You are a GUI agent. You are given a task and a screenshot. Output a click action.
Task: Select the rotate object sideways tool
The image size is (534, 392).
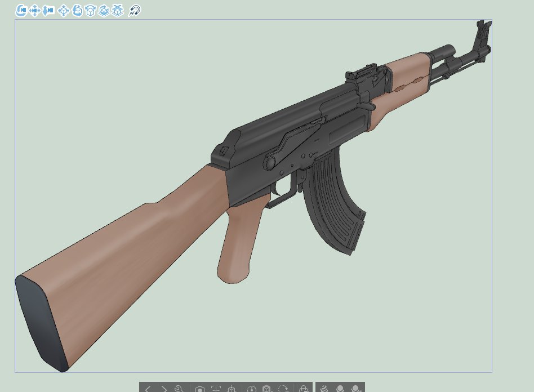[91, 11]
